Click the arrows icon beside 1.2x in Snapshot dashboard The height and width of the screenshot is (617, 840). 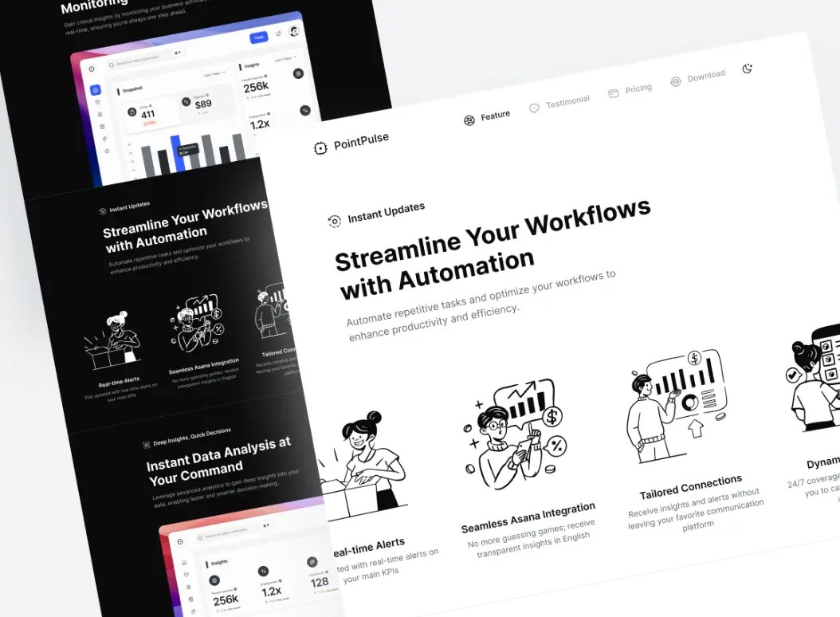[304, 111]
